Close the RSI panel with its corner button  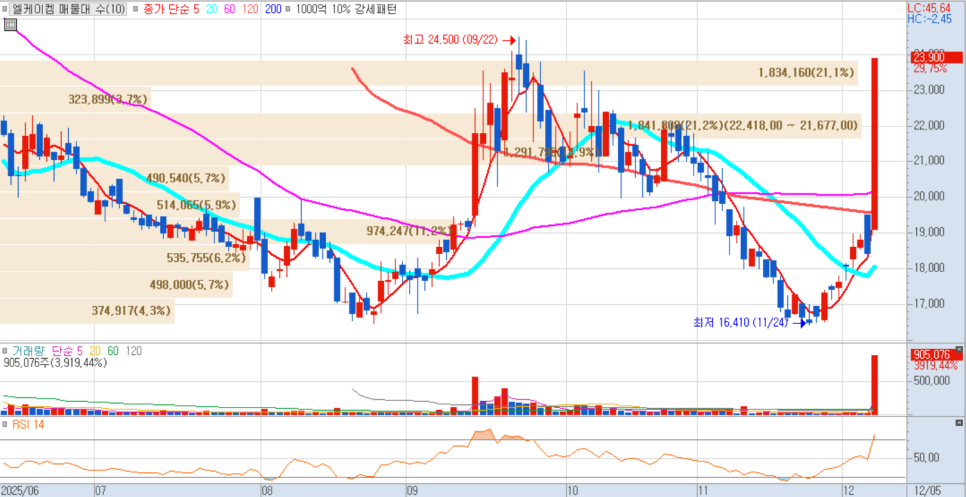(958, 423)
